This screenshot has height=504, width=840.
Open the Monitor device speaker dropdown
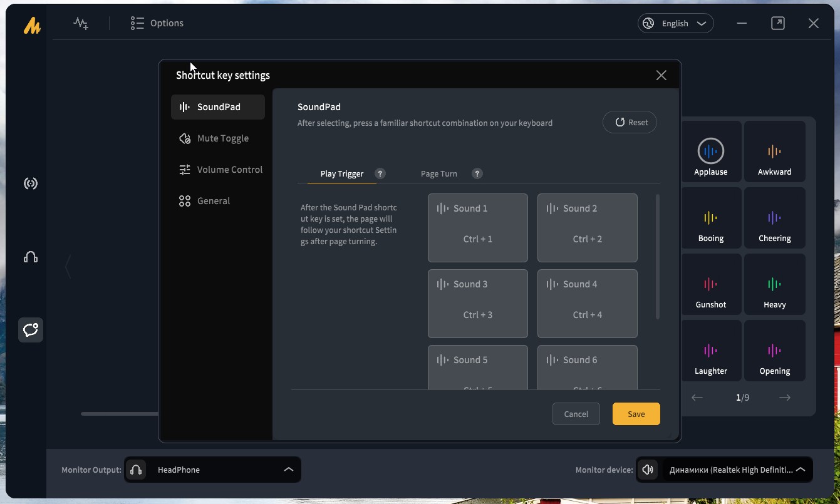[724, 470]
